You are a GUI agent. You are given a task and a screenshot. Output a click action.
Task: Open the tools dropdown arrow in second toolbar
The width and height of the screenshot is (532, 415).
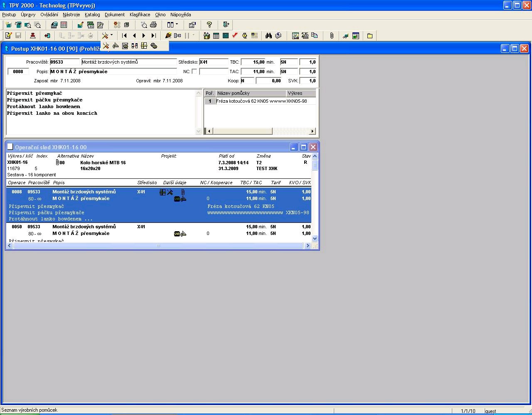click(111, 35)
